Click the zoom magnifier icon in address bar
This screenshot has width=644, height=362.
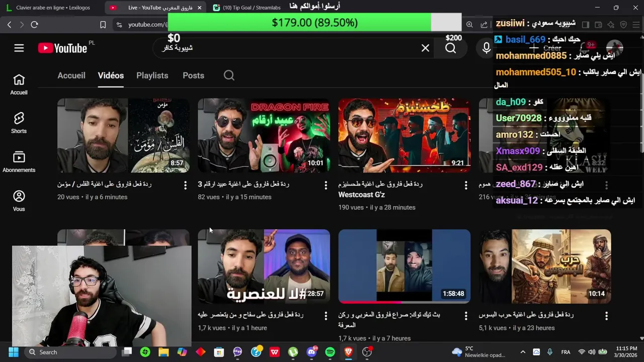[x=469, y=24]
